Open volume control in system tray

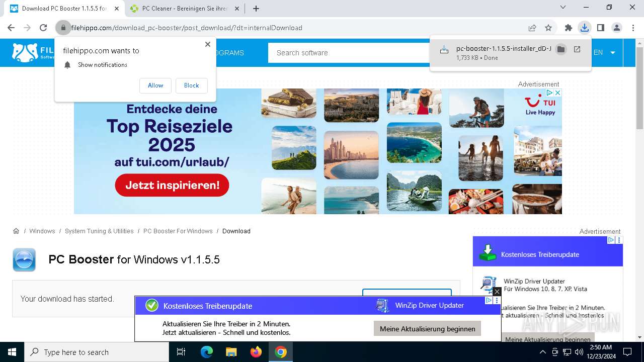pyautogui.click(x=579, y=352)
